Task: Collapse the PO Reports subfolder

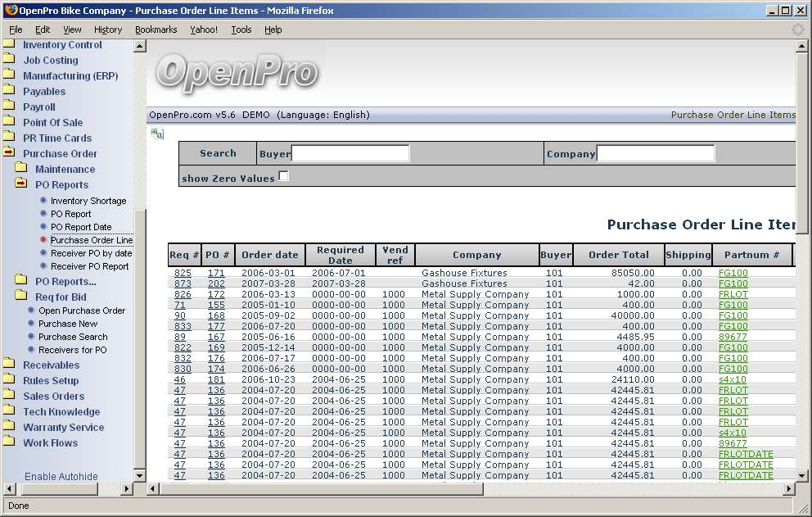Action: pos(21,184)
